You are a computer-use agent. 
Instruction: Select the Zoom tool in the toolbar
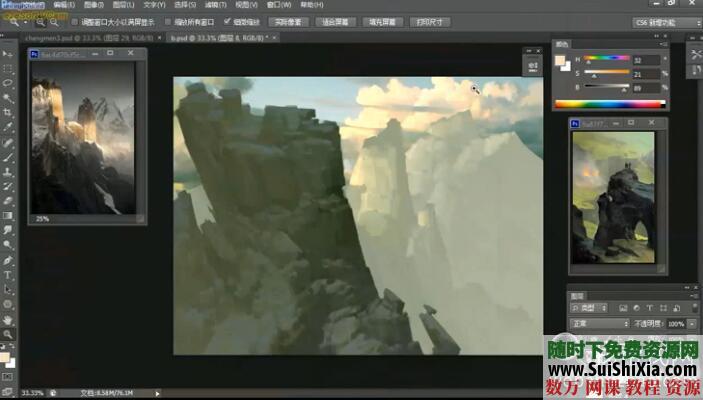point(8,334)
